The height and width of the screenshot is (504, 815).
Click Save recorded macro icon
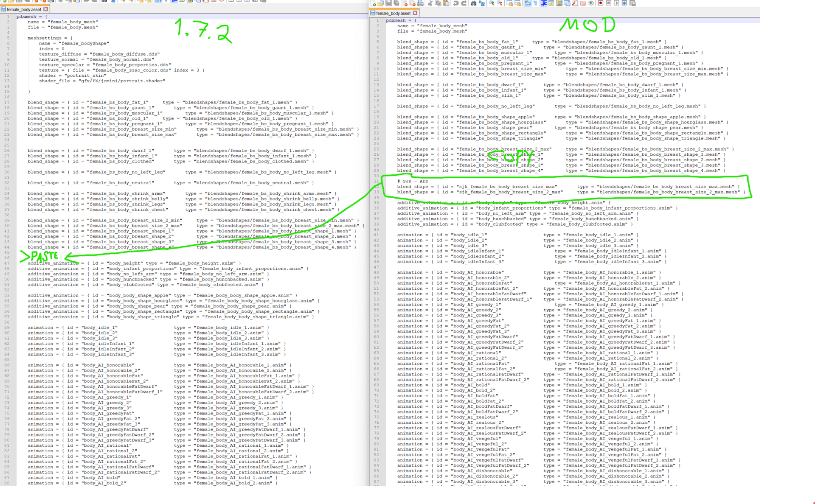tap(632, 3)
